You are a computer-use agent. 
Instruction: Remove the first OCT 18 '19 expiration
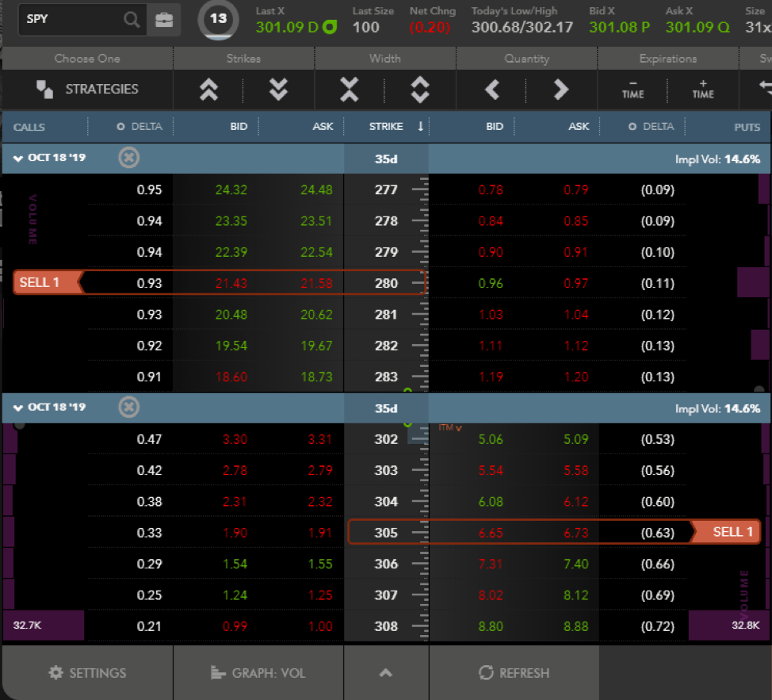[x=128, y=158]
